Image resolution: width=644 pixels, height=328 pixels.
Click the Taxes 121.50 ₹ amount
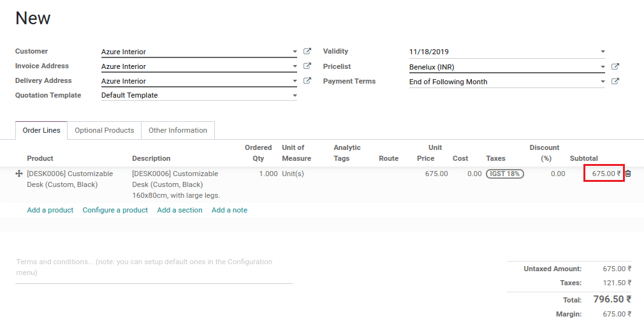coord(617,283)
